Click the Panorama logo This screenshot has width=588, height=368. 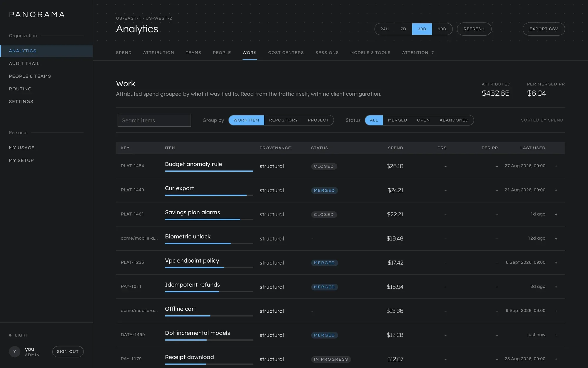point(37,14)
